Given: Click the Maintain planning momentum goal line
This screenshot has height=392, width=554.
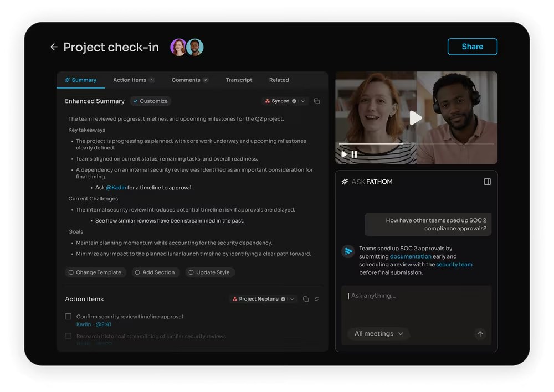Looking at the screenshot, I should 174,243.
